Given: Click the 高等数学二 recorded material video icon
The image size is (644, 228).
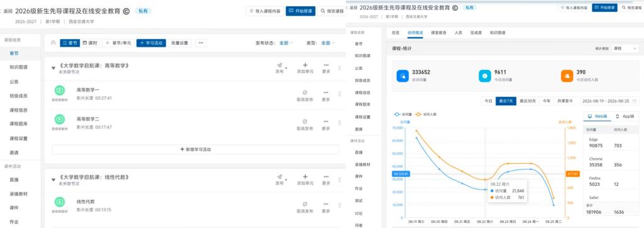Looking at the screenshot, I should tap(60, 119).
